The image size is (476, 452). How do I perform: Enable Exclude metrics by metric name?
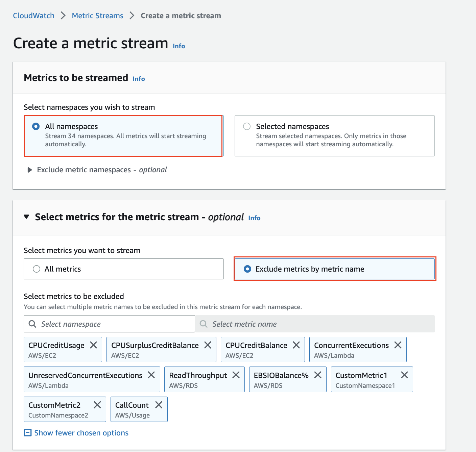click(x=248, y=269)
